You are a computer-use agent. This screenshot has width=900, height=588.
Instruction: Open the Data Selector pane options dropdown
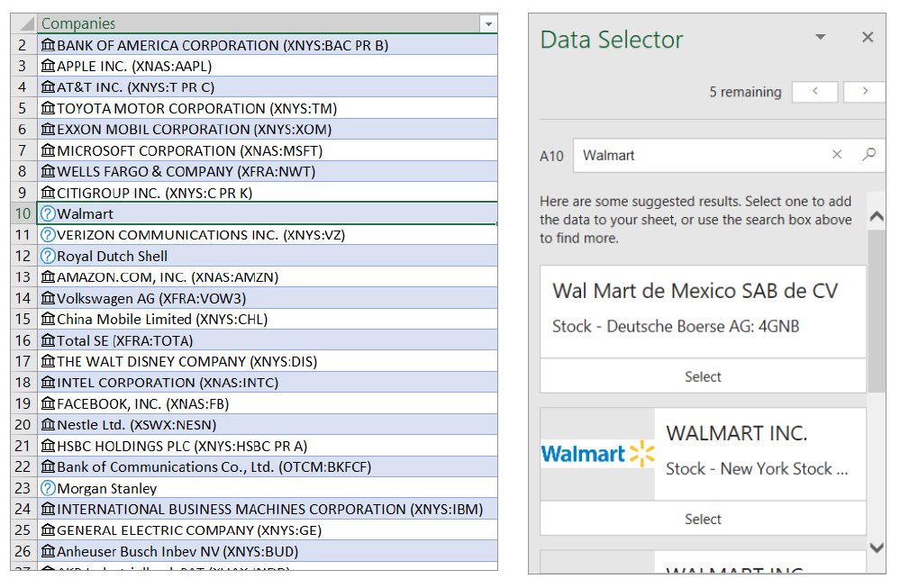pos(821,38)
